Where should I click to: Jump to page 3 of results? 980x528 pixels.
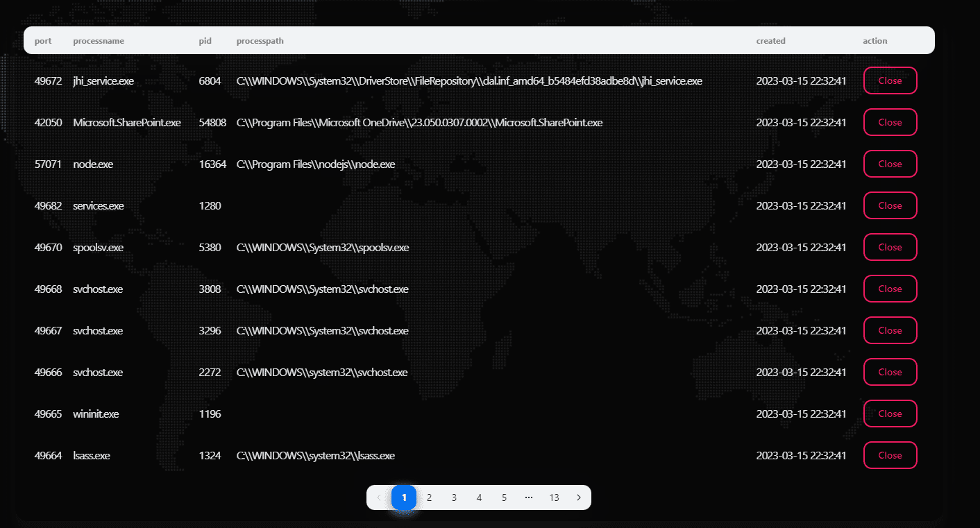point(454,497)
